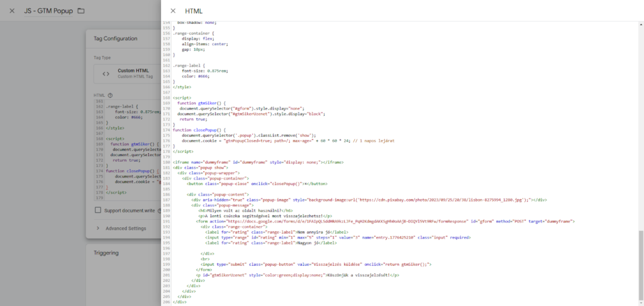Image resolution: width=644 pixels, height=306 pixels.
Task: Click the form action docs.google.com line
Action: [x=385, y=221]
